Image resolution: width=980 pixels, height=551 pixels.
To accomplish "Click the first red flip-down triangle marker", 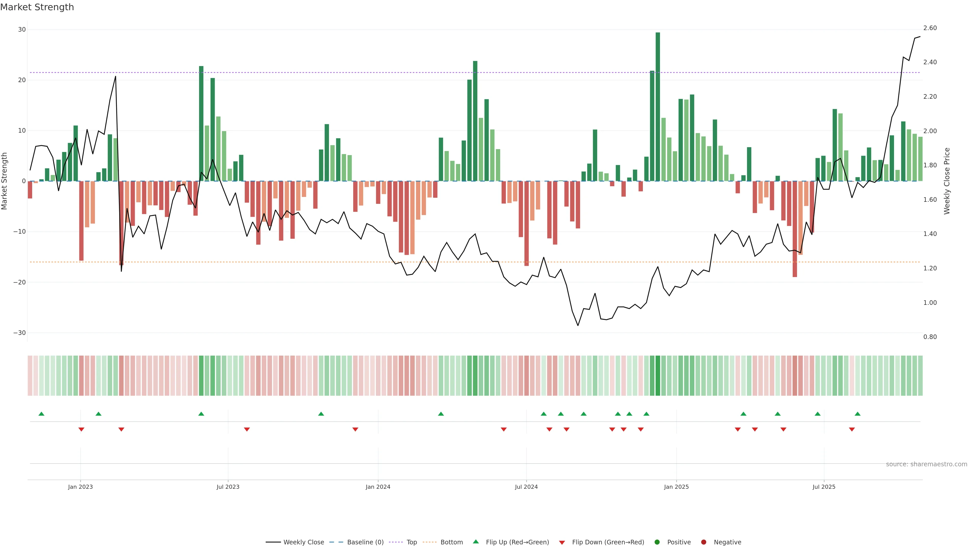I will pyautogui.click(x=81, y=429).
